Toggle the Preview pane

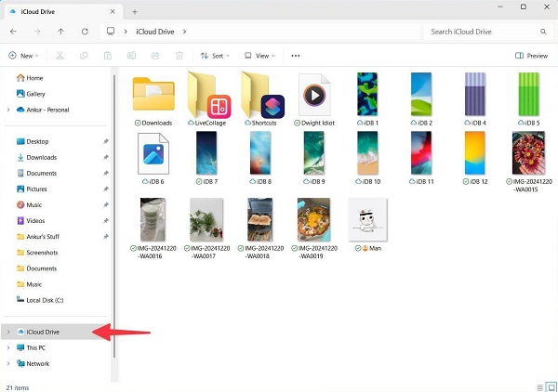pos(531,56)
